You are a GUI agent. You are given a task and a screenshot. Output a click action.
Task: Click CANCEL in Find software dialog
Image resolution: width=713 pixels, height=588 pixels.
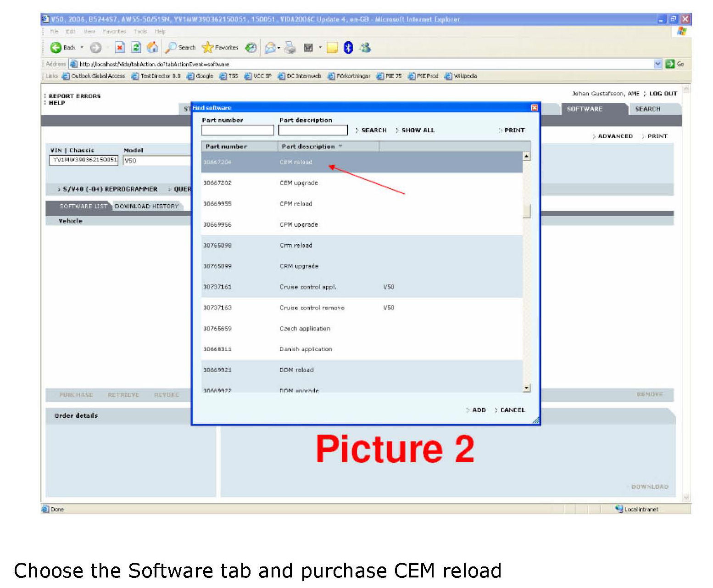coord(512,410)
